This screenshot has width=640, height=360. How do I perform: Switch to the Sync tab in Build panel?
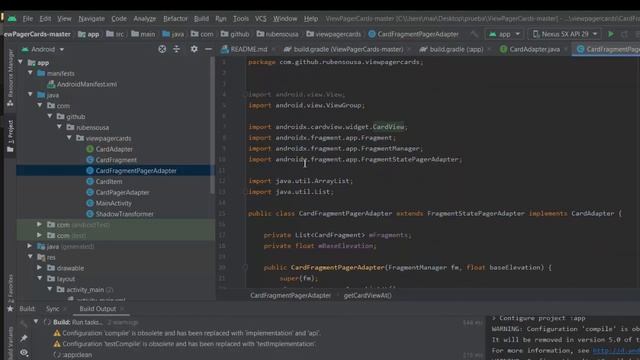(x=53, y=309)
